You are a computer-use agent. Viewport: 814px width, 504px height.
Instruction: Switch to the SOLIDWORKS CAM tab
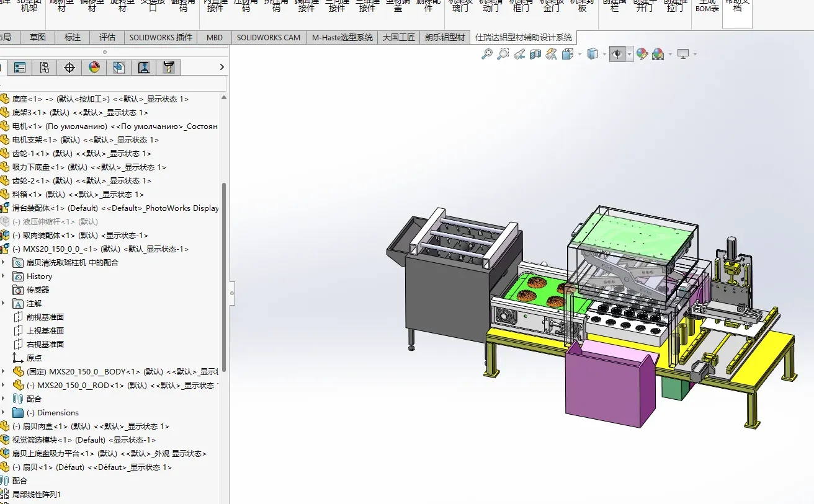click(268, 37)
